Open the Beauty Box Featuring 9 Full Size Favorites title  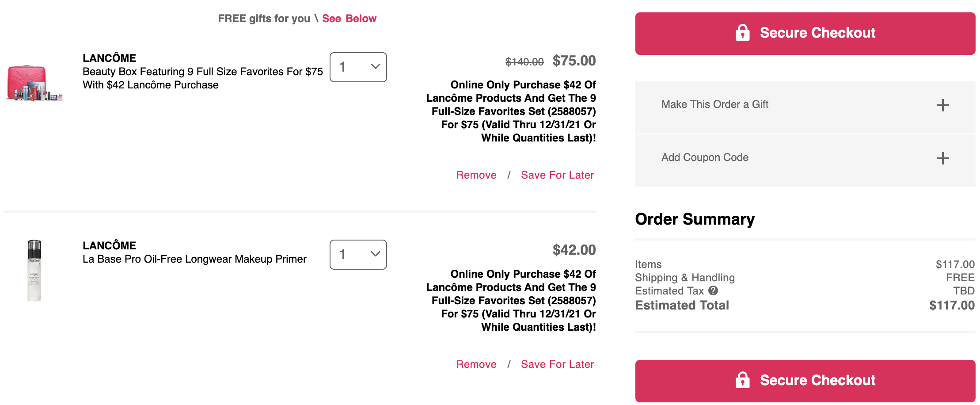[x=203, y=78]
